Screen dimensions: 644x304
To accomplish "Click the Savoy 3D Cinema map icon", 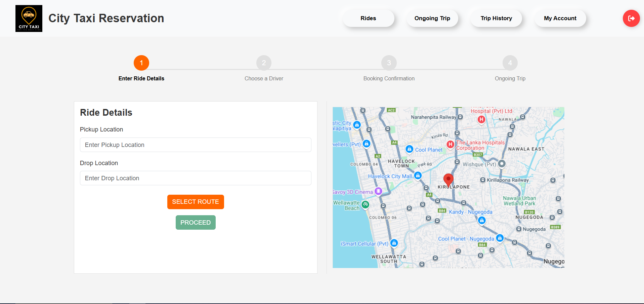I will (378, 191).
